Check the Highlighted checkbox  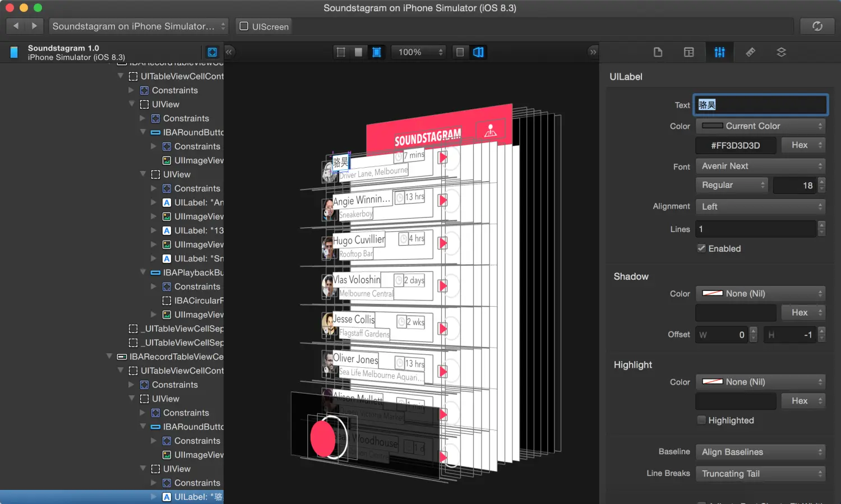pyautogui.click(x=701, y=420)
